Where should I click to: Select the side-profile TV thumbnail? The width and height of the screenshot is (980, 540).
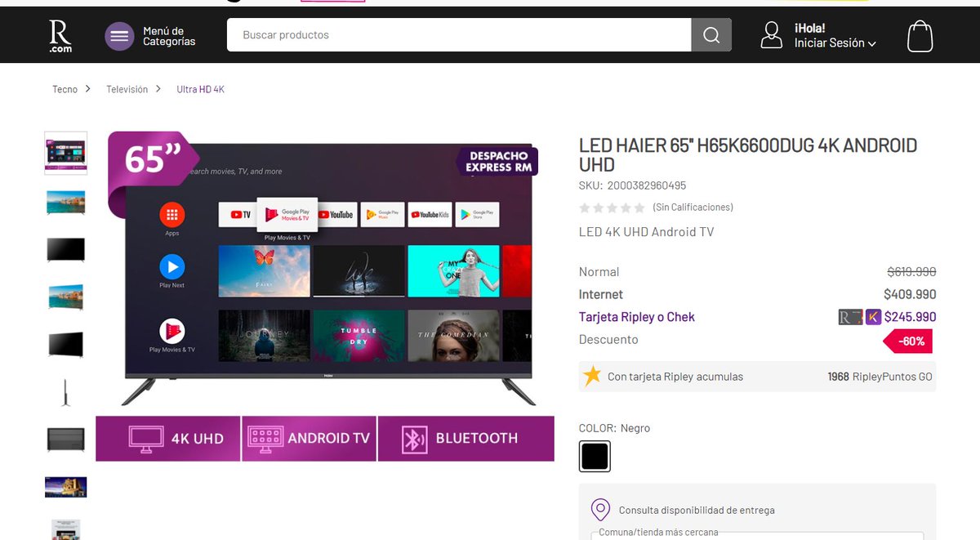[x=65, y=392]
